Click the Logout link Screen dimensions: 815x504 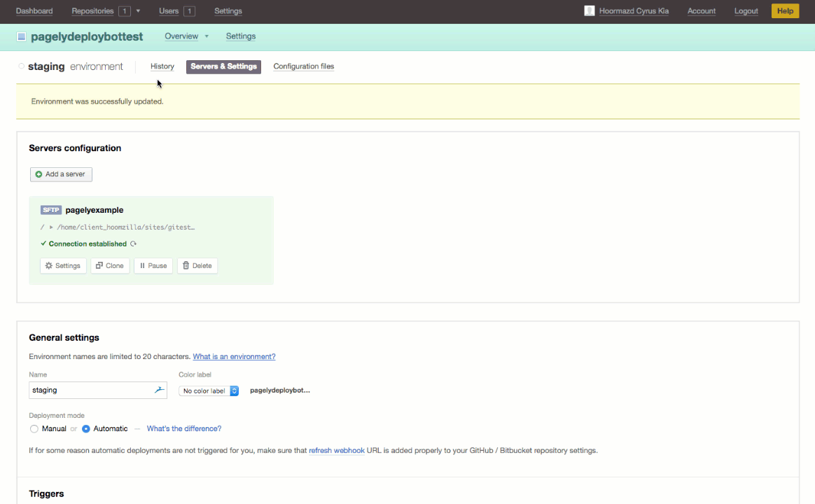746,11
